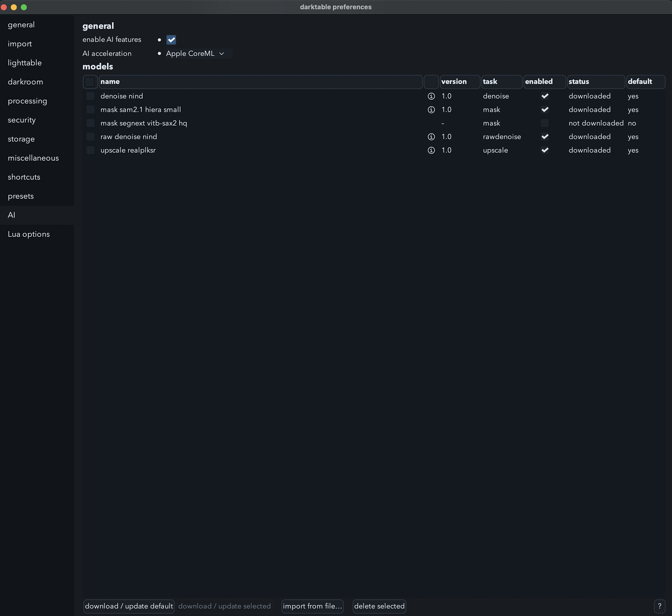Viewport: 672px width, 616px height.
Task: Click the raw denoise nind model name
Action: click(129, 137)
